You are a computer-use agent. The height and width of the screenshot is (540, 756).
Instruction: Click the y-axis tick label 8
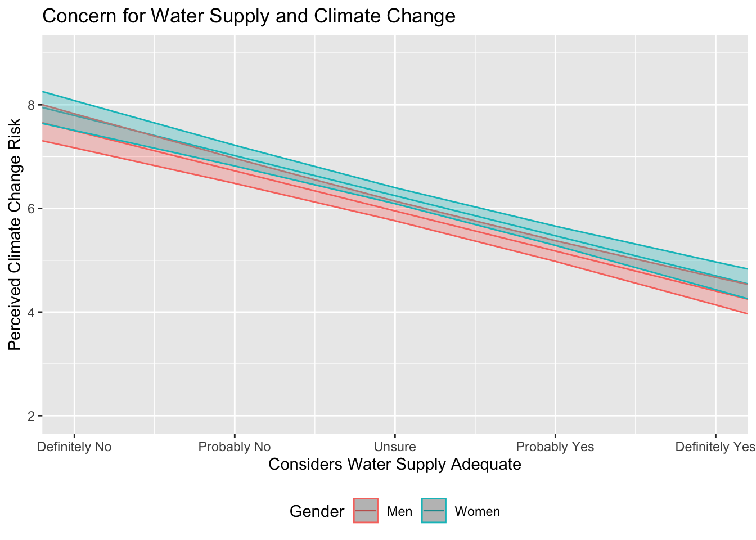(x=31, y=105)
